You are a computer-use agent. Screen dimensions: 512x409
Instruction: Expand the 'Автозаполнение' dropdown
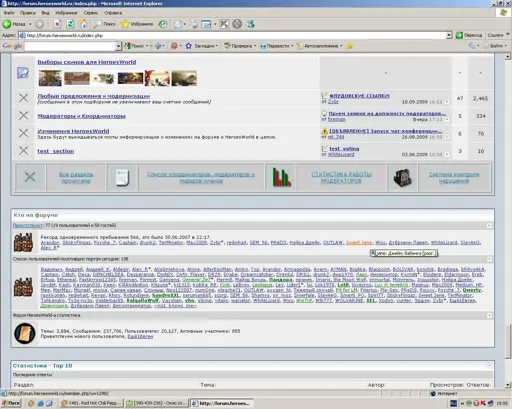(x=341, y=46)
